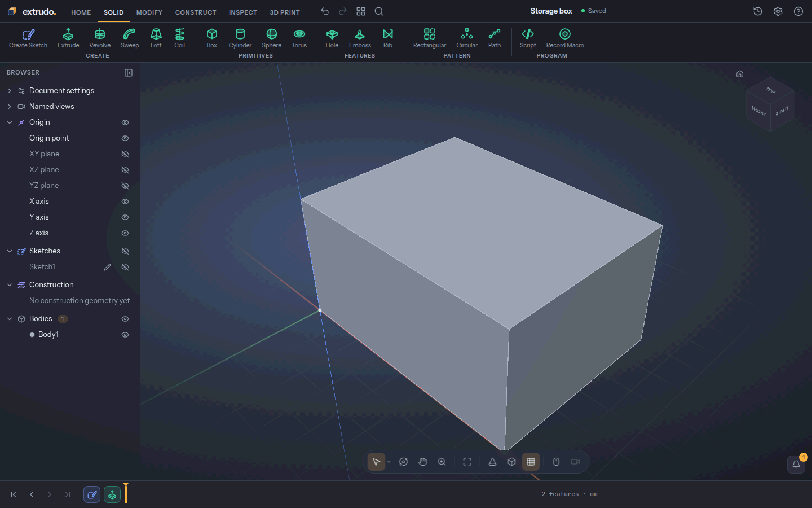Image resolution: width=812 pixels, height=508 pixels.
Task: Open the Path pattern tool
Action: (495, 38)
